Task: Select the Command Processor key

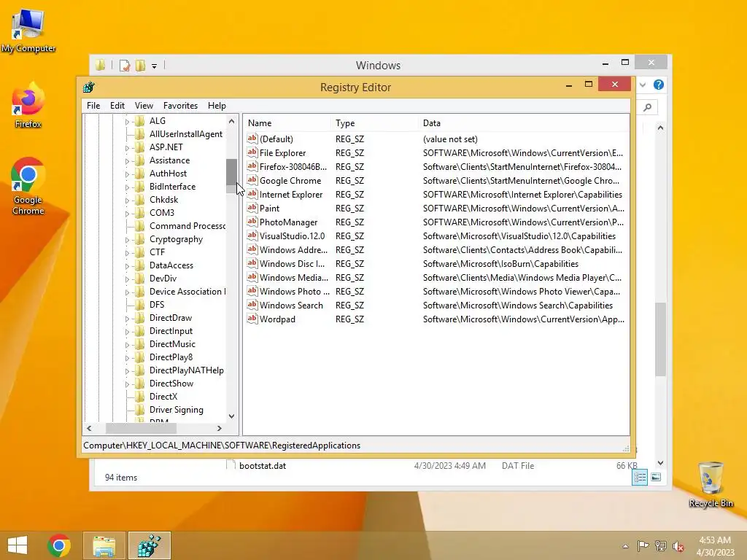Action: click(187, 226)
